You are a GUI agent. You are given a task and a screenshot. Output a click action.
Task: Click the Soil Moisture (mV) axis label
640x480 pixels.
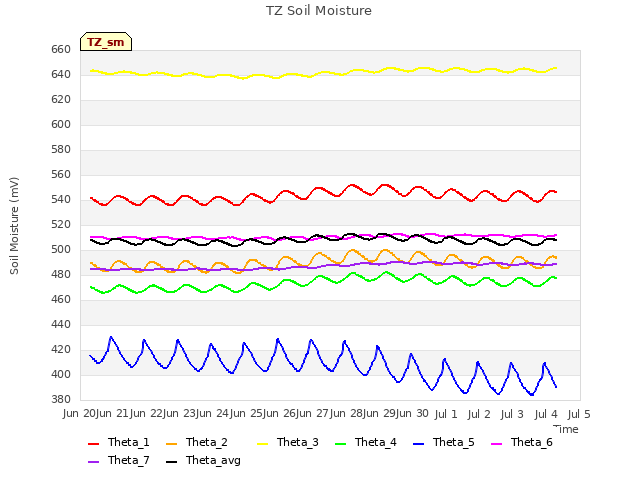14,226
